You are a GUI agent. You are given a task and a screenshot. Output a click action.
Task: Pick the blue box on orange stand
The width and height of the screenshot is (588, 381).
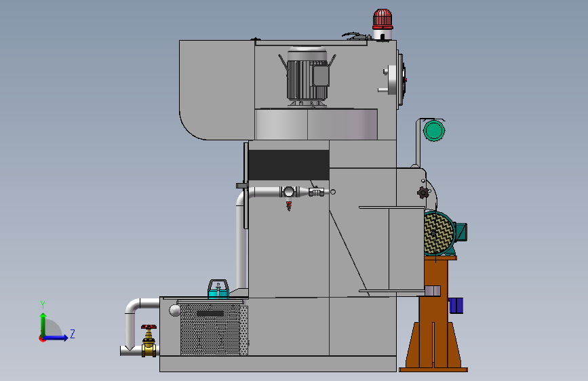pos(456,305)
